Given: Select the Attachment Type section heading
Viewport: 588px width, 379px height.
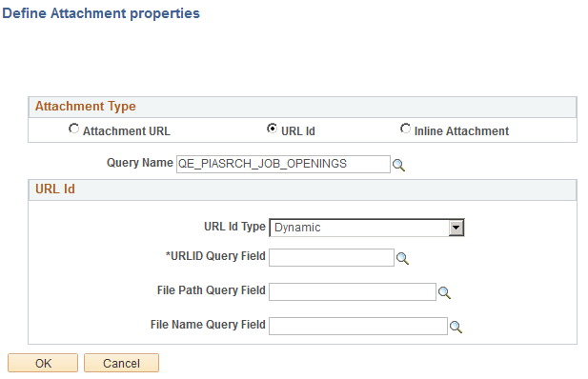Looking at the screenshot, I should tap(86, 106).
